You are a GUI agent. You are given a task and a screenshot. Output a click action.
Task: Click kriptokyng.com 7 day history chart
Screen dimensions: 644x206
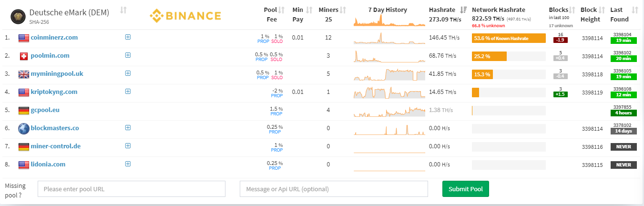click(389, 93)
